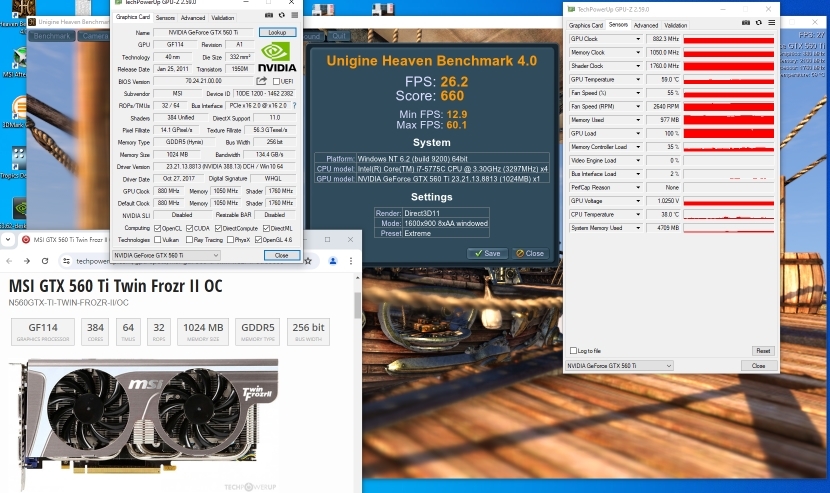The image size is (830, 493).
Task: Click site information icon in address bar
Action: click(66, 261)
